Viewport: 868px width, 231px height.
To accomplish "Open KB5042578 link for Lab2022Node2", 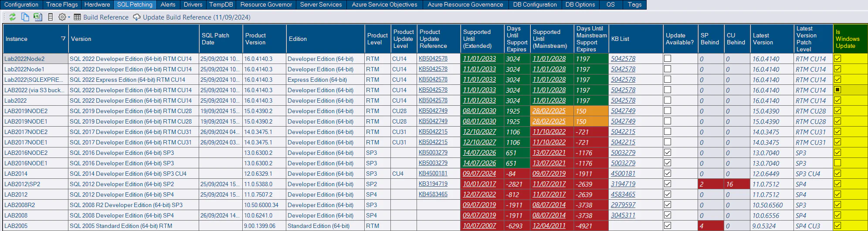I will pos(433,58).
